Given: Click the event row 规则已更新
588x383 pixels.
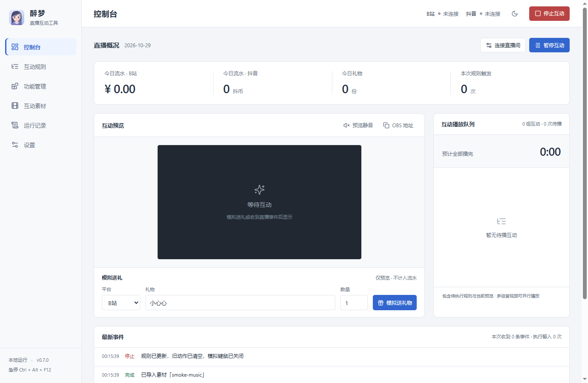Looking at the screenshot, I should (331, 356).
